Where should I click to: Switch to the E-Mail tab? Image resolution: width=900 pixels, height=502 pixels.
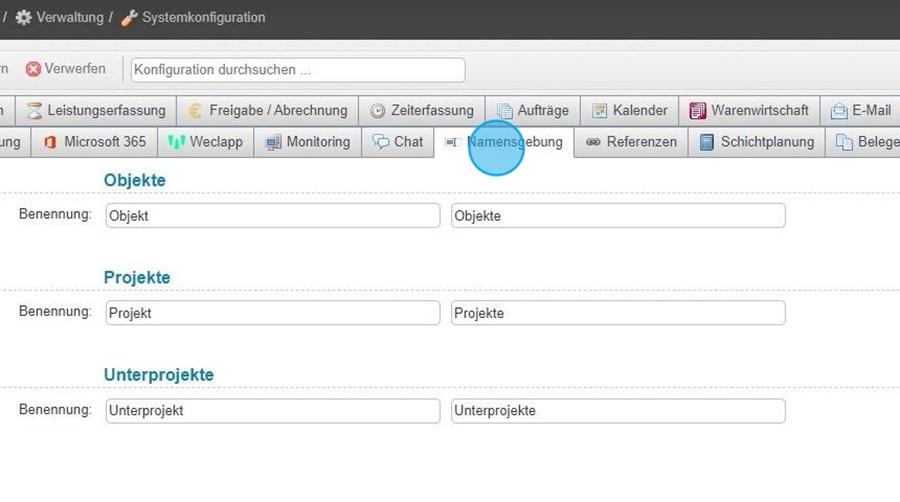[x=860, y=111]
